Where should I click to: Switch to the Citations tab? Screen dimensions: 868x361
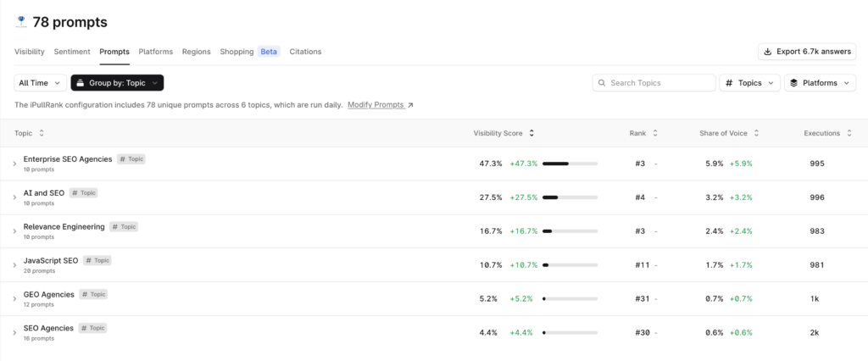[x=305, y=52]
